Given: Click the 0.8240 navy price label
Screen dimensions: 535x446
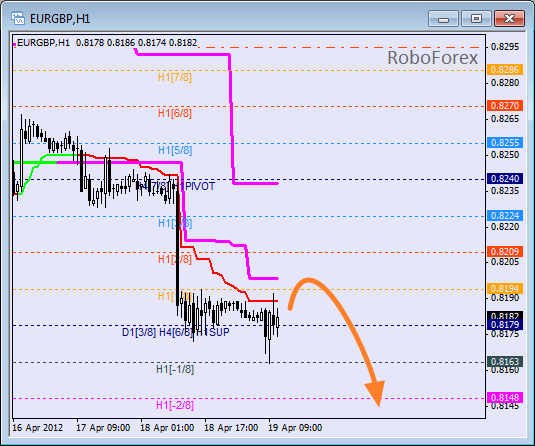Looking at the screenshot, I should click(505, 178).
